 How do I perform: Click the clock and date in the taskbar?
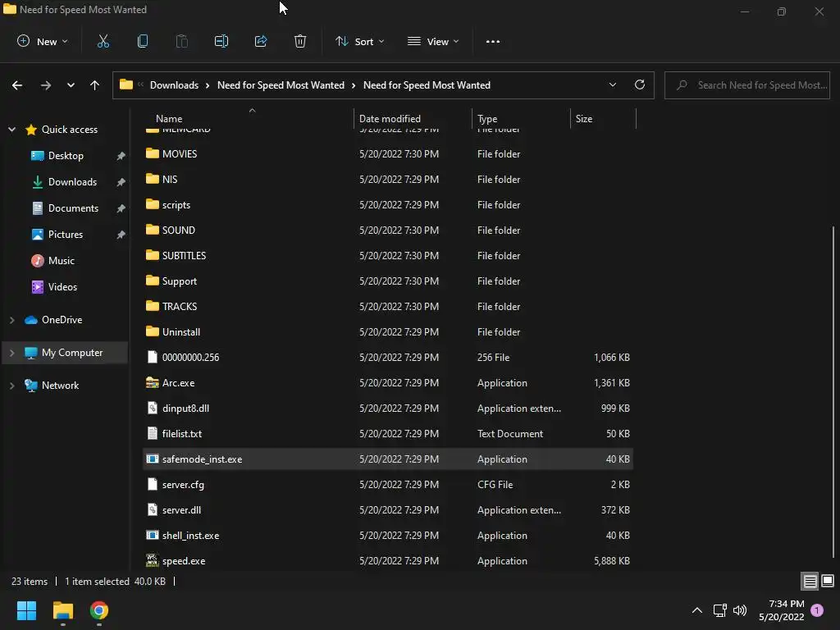click(782, 610)
